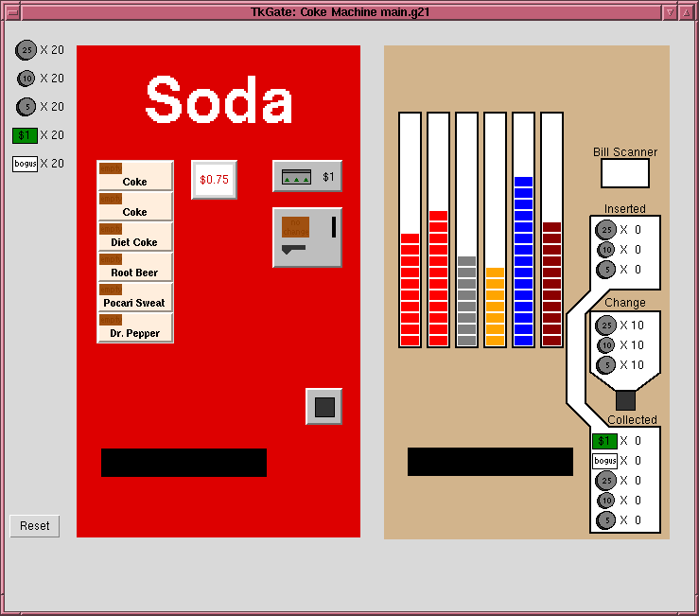Grab the 5-cent coin from the left supply
This screenshot has width=699, height=616.
[x=26, y=107]
